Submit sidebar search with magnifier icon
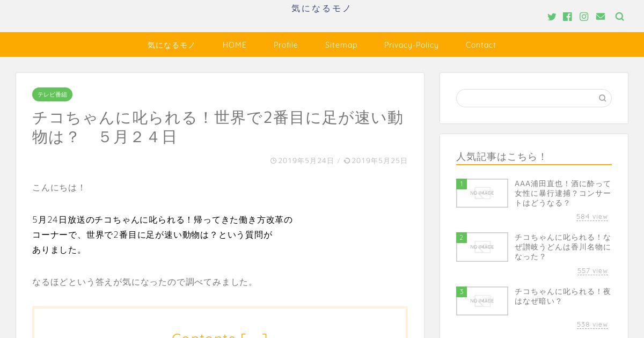Image resolution: width=644 pixels, height=338 pixels. point(602,98)
